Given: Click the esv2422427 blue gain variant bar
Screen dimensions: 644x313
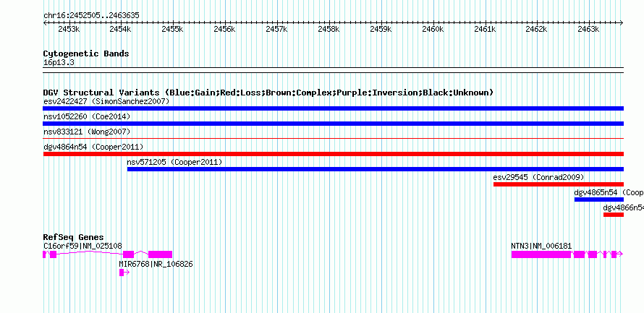Looking at the screenshot, I should pyautogui.click(x=333, y=108).
